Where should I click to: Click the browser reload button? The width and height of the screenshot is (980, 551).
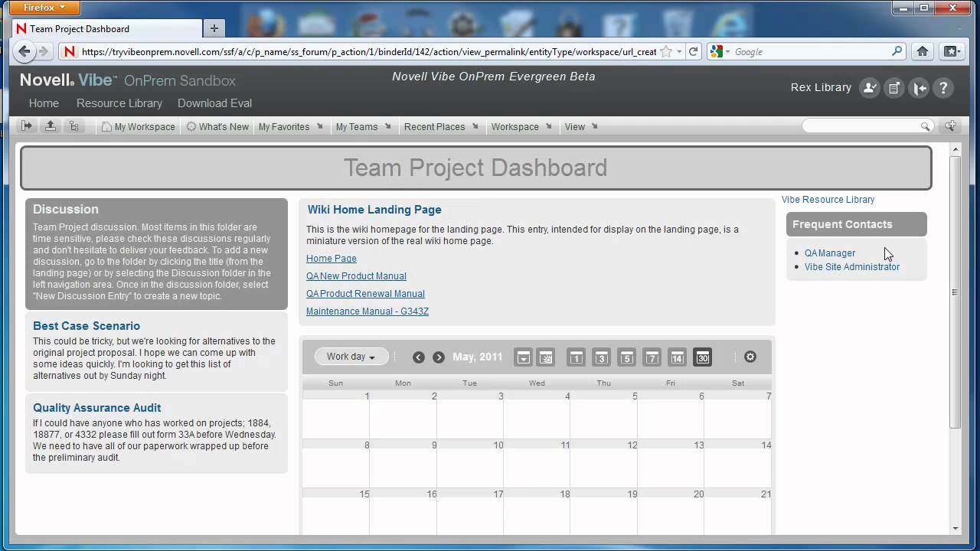(694, 51)
